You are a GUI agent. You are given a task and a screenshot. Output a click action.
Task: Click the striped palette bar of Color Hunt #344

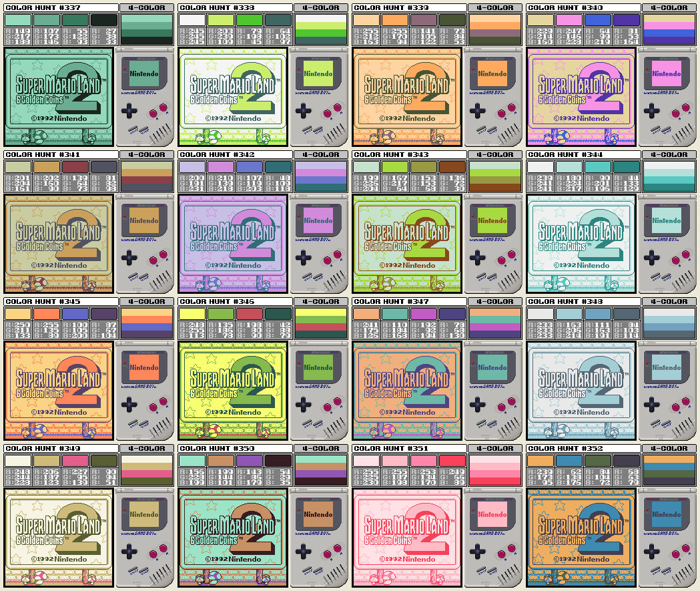(x=669, y=176)
